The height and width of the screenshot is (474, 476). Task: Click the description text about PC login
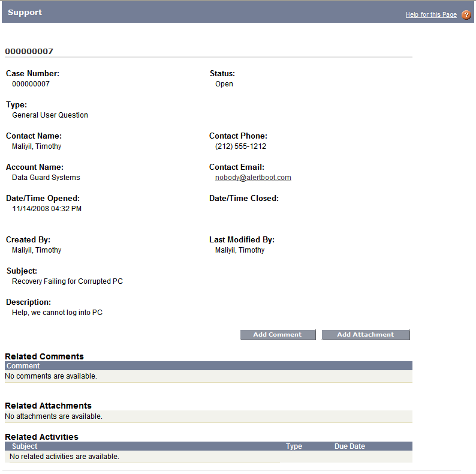(57, 313)
